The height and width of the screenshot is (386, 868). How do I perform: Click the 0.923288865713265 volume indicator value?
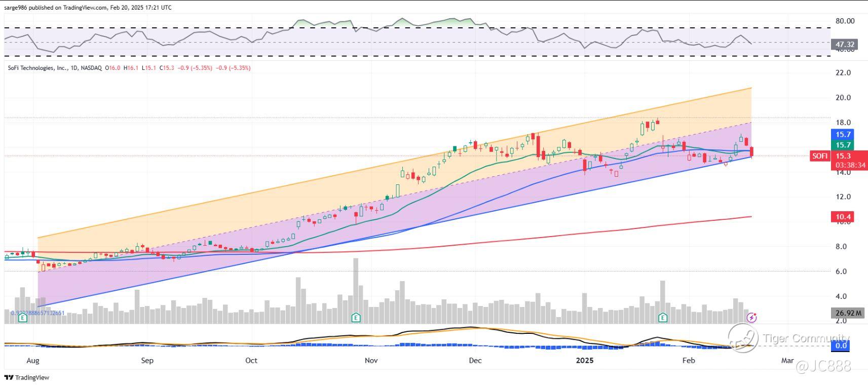click(37, 313)
